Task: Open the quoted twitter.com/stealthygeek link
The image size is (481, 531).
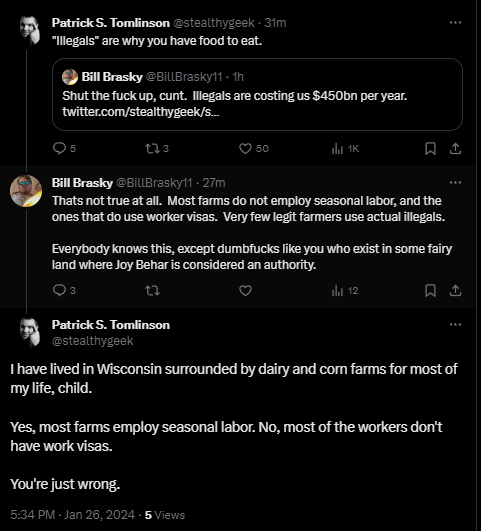Action: [x=141, y=111]
